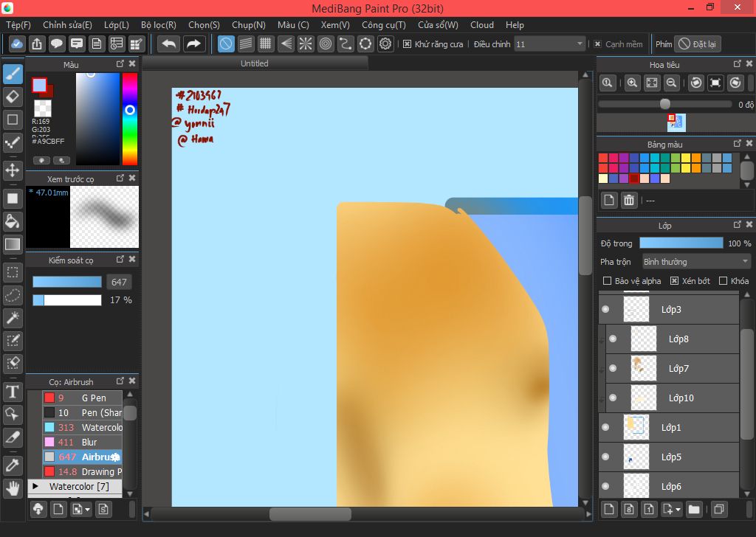Hide layer Lớp8
This screenshot has height=537, width=756.
pyautogui.click(x=613, y=339)
